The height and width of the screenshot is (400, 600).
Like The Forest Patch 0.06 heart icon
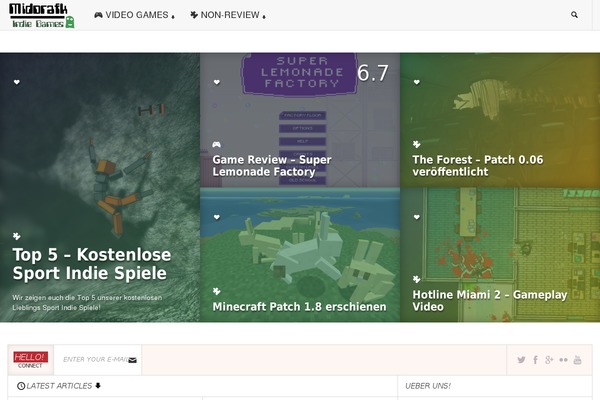[x=417, y=82]
